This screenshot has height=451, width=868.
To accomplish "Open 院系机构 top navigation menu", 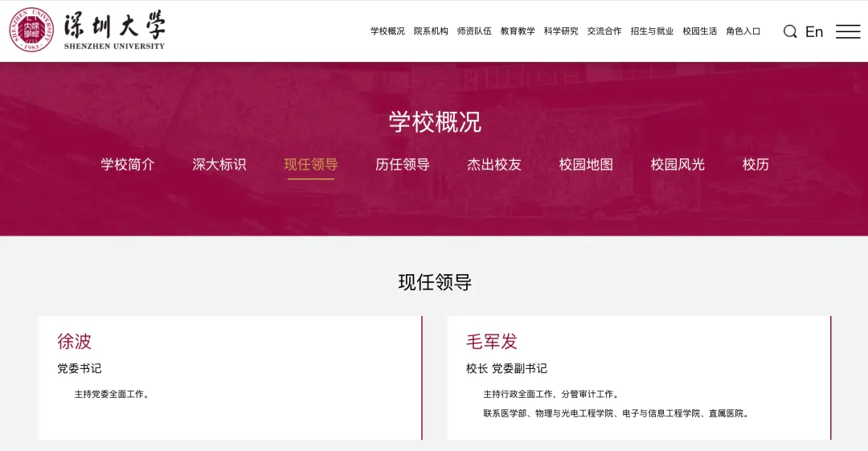I will click(431, 31).
